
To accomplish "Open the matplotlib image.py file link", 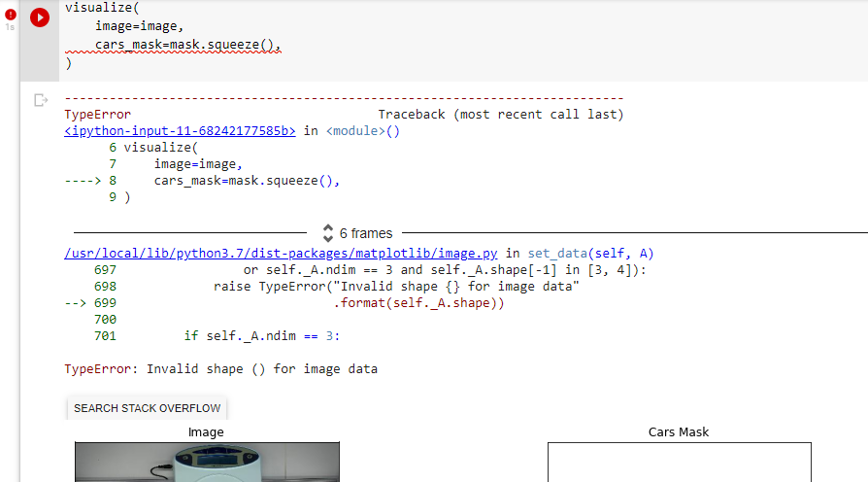I will click(x=281, y=253).
